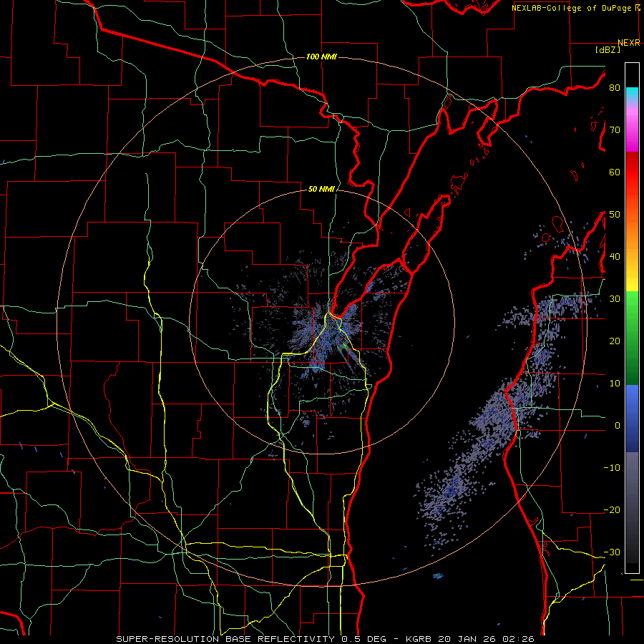The width and height of the screenshot is (644, 644).
Task: Click the 40 dBZ scale value
Action: point(615,257)
